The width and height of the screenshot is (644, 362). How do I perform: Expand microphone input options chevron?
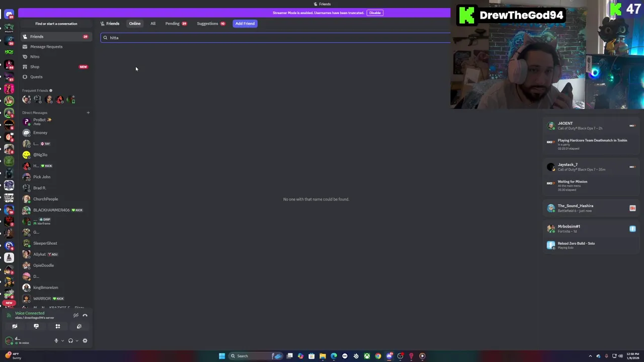coord(62,341)
